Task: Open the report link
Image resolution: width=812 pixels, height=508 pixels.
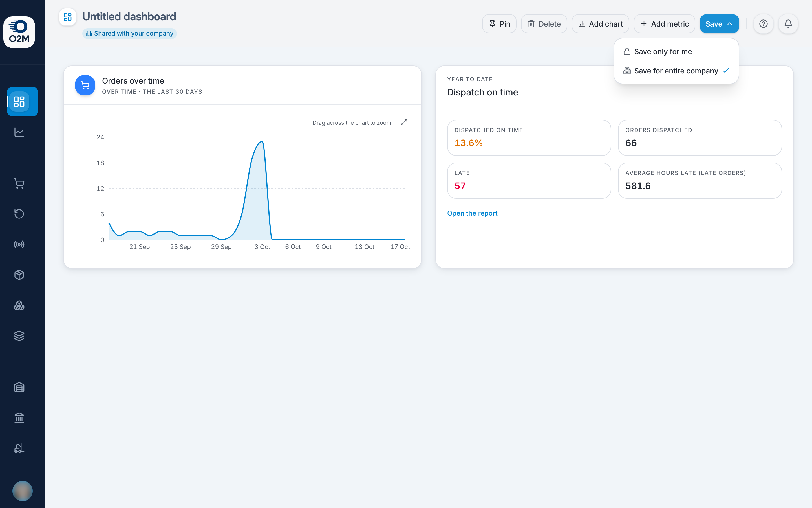Action: pyautogui.click(x=472, y=213)
